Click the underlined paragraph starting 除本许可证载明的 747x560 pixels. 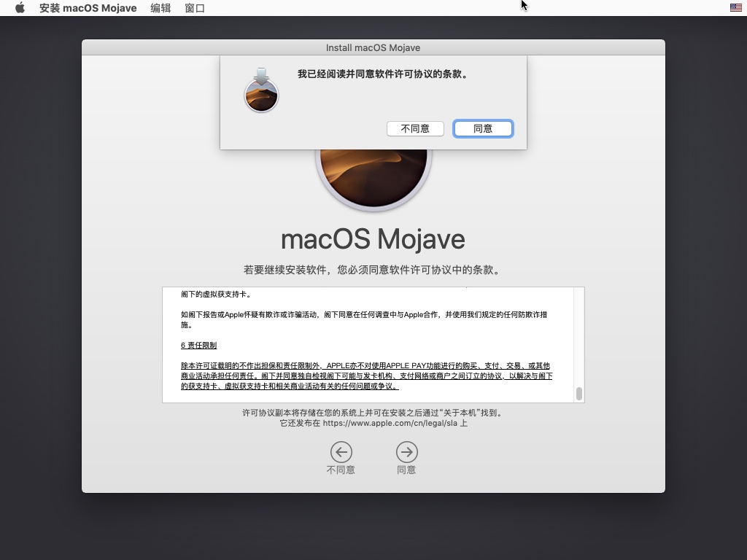tap(366, 376)
